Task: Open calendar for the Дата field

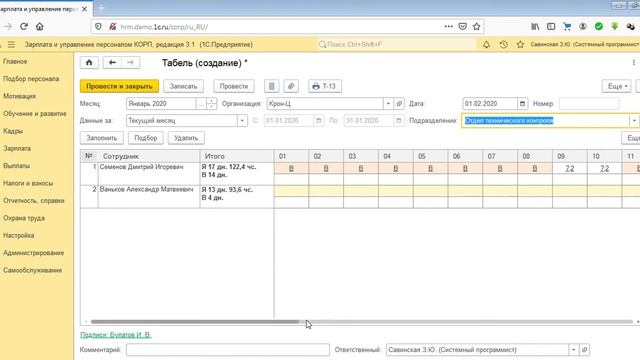Action: pyautogui.click(x=522, y=104)
